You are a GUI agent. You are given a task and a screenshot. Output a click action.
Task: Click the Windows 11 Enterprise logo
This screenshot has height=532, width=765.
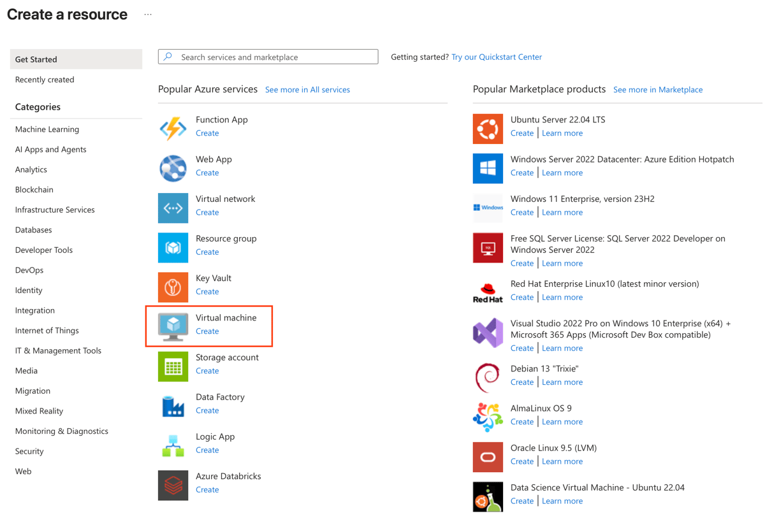tap(488, 208)
